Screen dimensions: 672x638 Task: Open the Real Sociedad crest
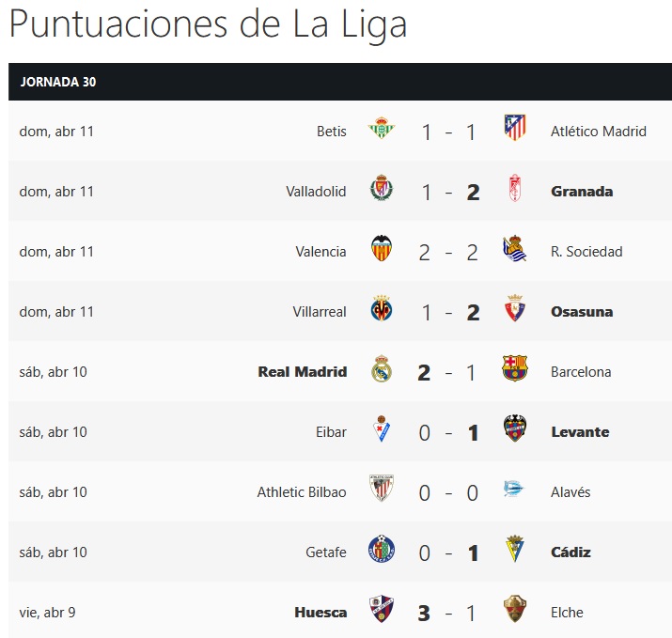click(514, 248)
